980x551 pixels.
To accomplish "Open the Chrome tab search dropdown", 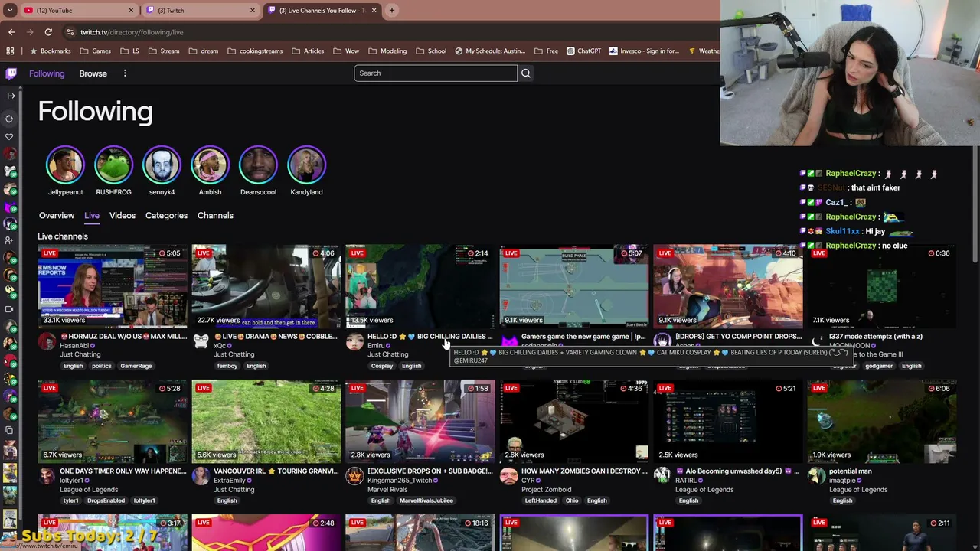I will click(x=10, y=11).
